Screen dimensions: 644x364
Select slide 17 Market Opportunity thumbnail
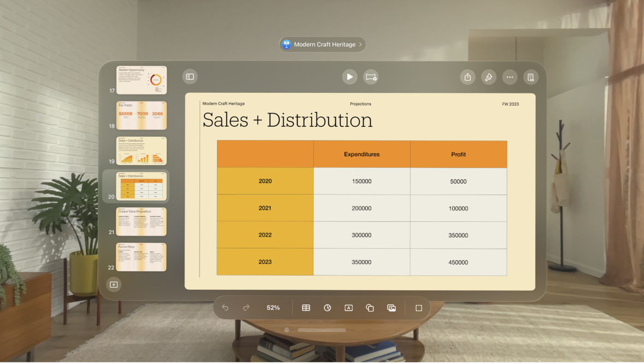click(142, 80)
